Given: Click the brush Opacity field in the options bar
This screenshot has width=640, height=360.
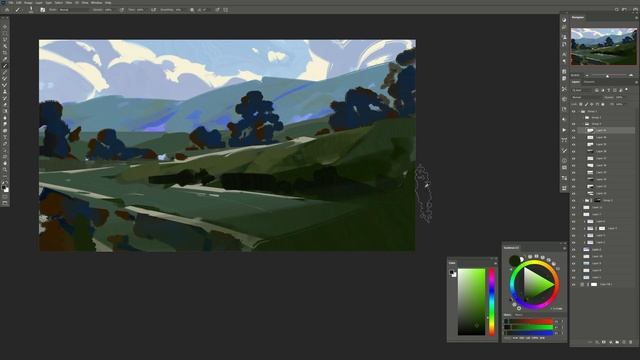Looking at the screenshot, I should point(109,10).
